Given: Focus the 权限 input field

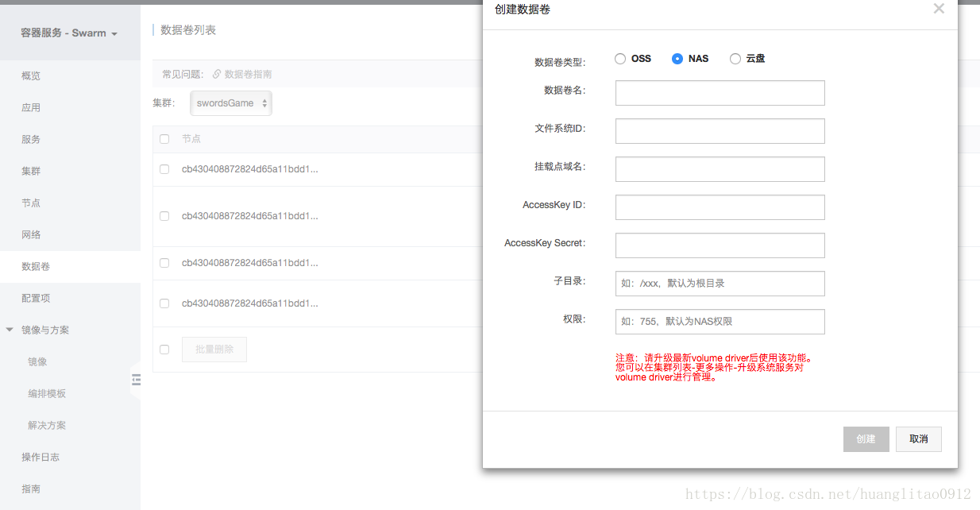Looking at the screenshot, I should click(x=720, y=322).
